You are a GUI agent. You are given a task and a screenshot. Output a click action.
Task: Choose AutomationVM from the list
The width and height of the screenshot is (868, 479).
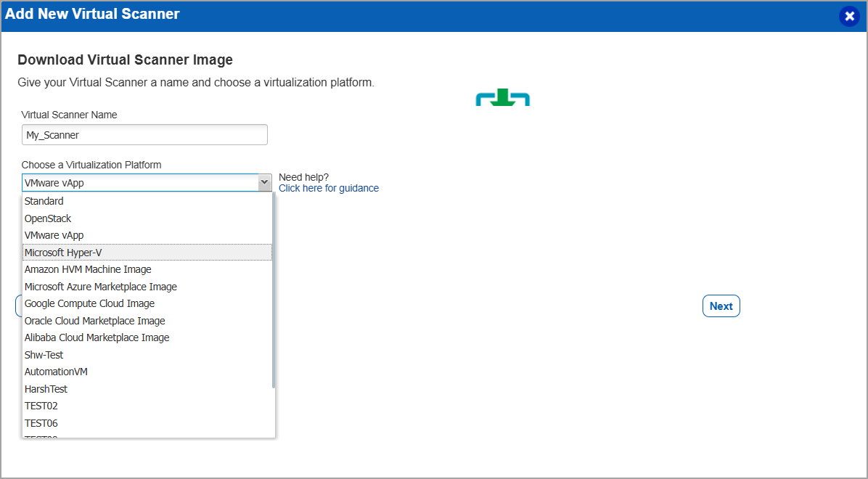tap(56, 372)
